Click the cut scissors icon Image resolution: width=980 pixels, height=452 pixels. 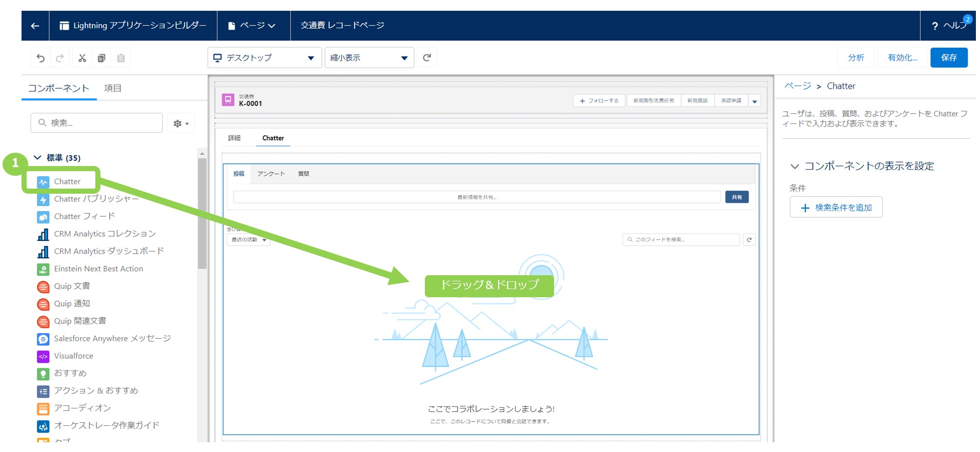click(x=82, y=58)
